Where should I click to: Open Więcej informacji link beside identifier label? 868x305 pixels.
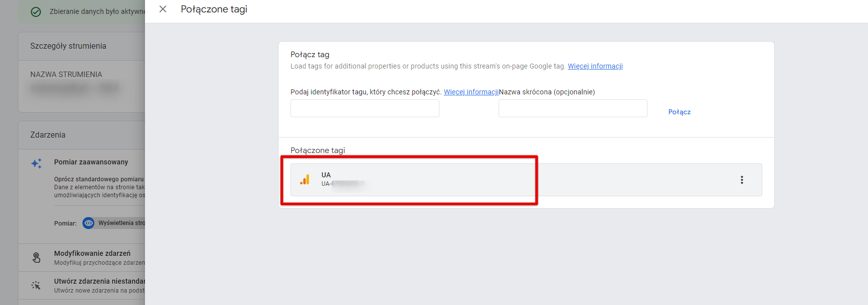coord(471,92)
